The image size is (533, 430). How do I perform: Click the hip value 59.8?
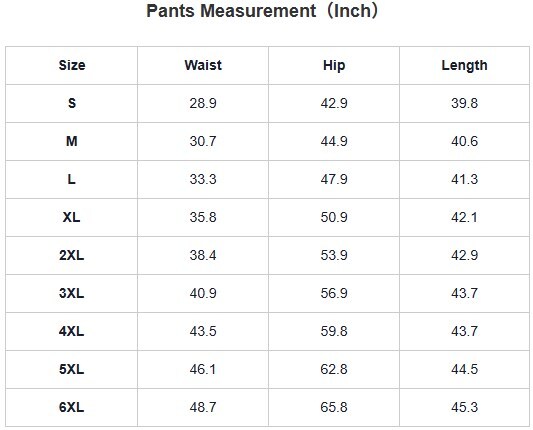[334, 331]
